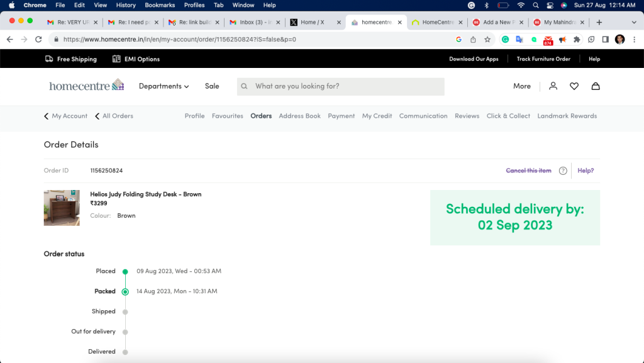This screenshot has height=363, width=644.
Task: Click Cancel this item link
Action: click(528, 170)
